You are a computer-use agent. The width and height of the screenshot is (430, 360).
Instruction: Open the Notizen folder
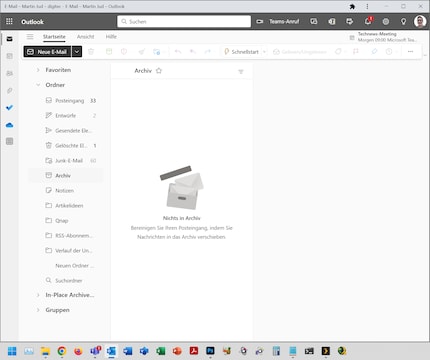coord(66,190)
